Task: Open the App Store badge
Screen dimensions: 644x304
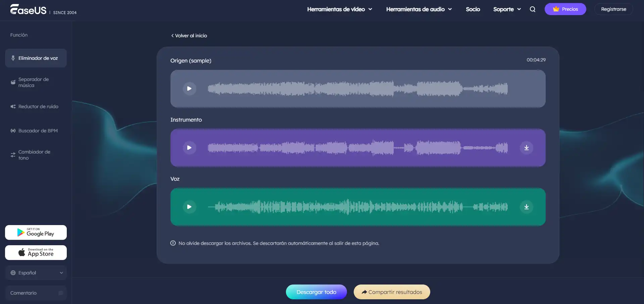Action: 36,253
